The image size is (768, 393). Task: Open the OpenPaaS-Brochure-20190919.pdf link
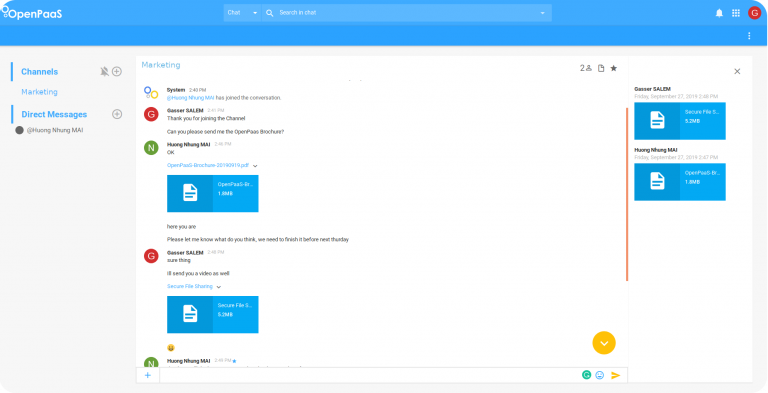tap(208, 165)
